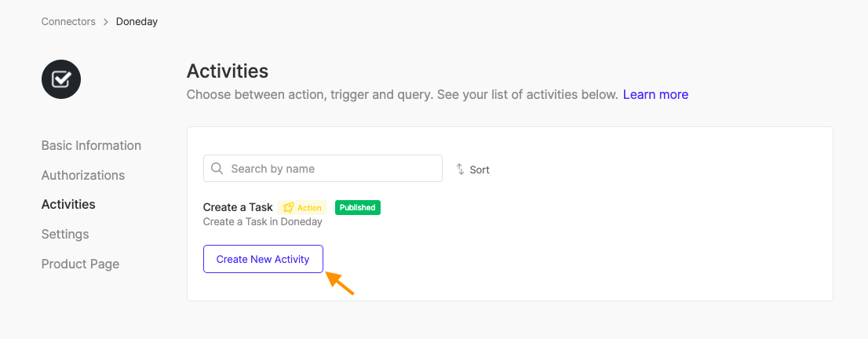The image size is (868, 339).
Task: Go back to Connectors breadcrumb
Action: tap(68, 22)
